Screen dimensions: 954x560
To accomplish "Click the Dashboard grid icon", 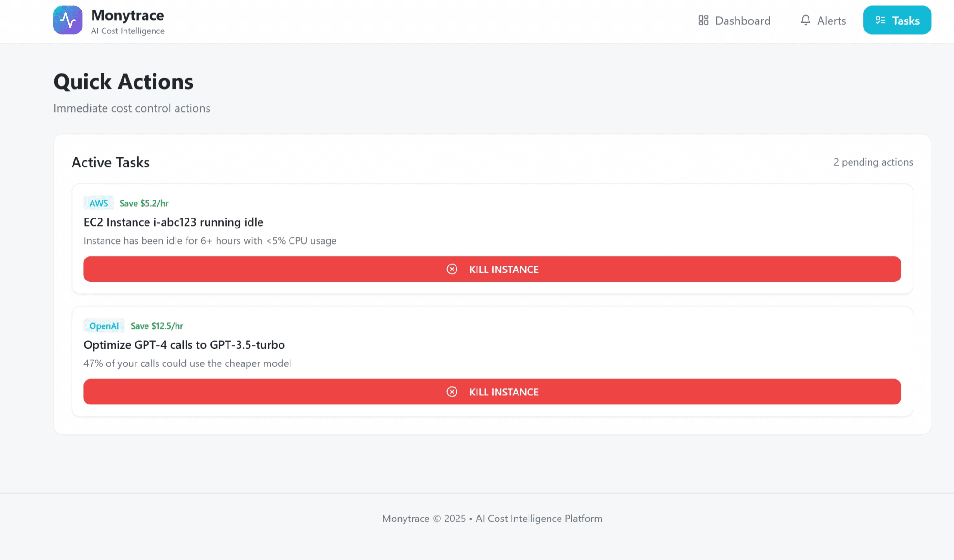I will click(x=703, y=21).
